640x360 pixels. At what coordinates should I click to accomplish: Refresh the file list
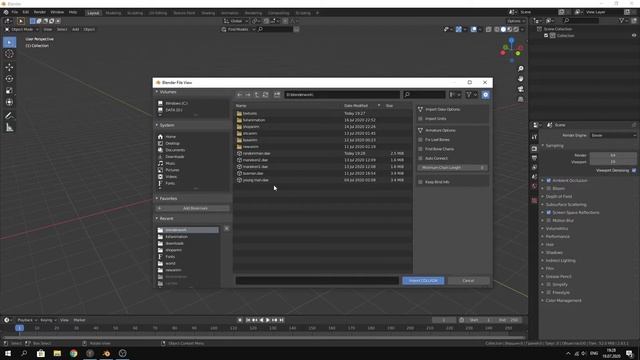[x=265, y=95]
